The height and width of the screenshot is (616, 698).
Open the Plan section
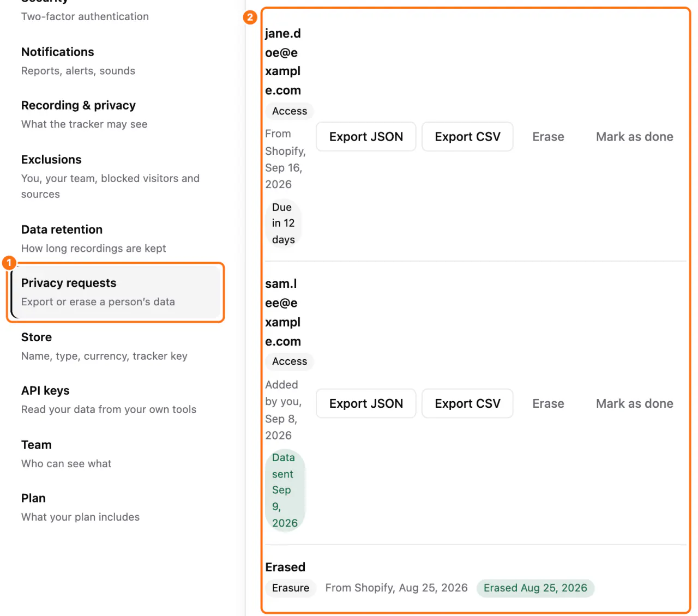[x=115, y=507]
